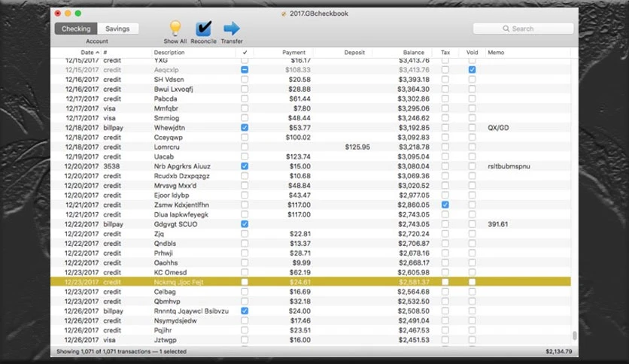Select the Dlua Iapkwfeyegk transaction
Viewport: 629px width, 364px height.
click(x=311, y=214)
